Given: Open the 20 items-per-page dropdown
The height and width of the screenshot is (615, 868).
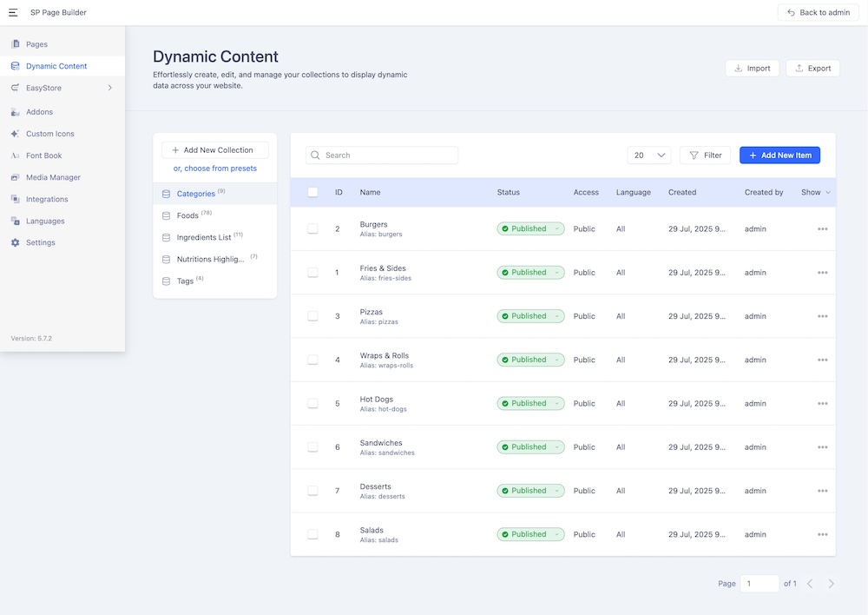Looking at the screenshot, I should [x=648, y=155].
